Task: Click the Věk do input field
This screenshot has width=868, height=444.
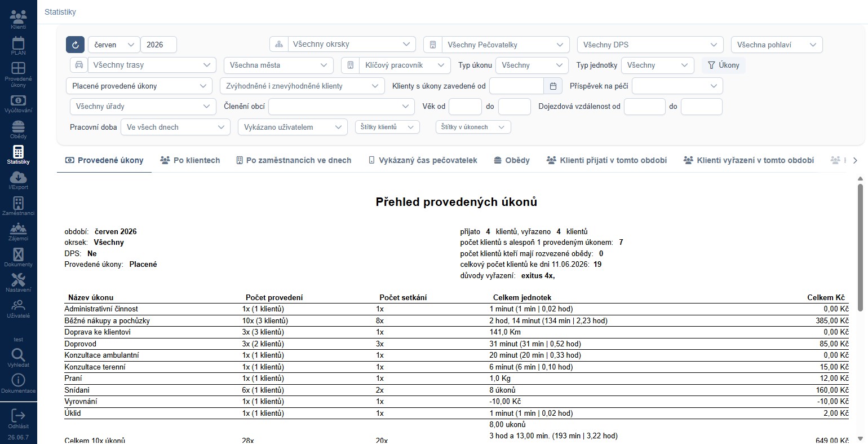Action: [515, 106]
